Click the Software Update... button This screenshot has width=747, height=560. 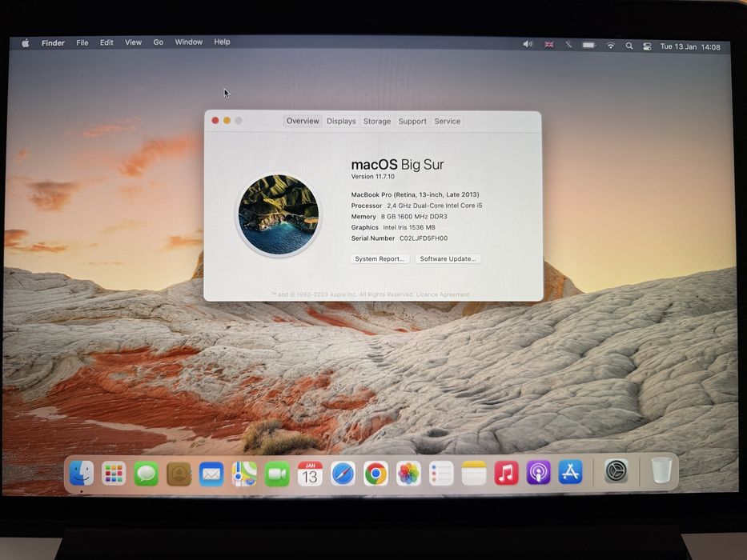(448, 258)
